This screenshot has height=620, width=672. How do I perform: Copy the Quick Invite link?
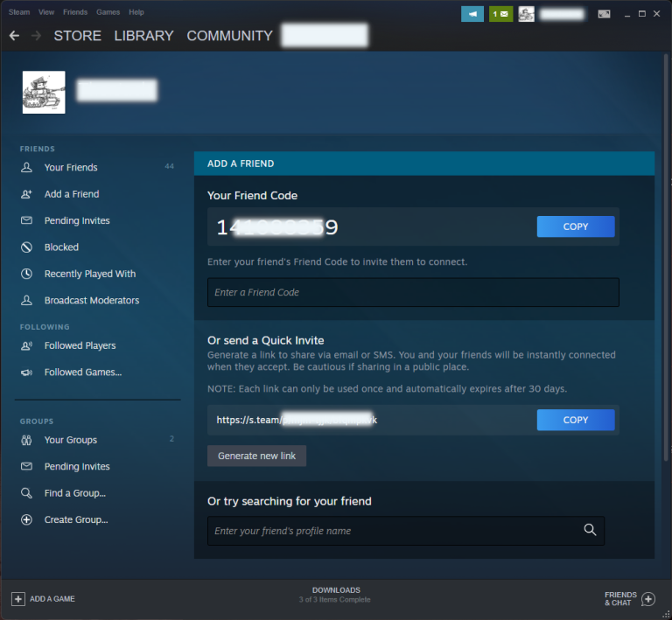click(x=575, y=420)
